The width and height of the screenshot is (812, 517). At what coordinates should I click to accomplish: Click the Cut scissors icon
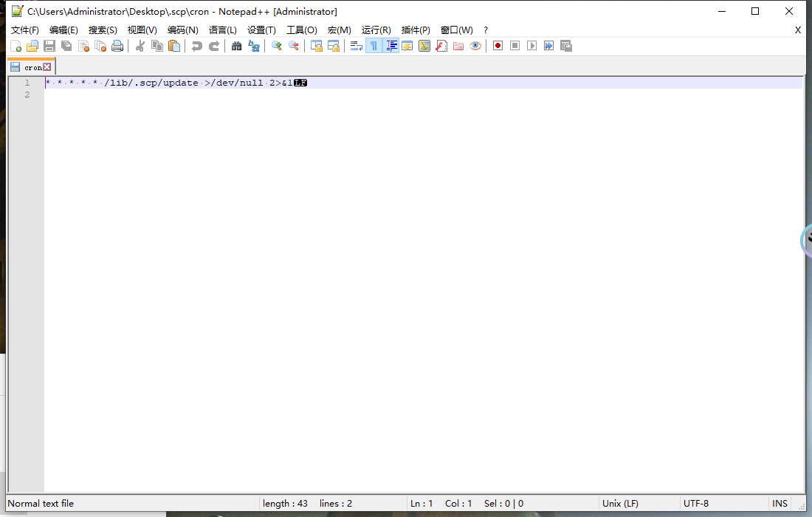click(x=140, y=46)
